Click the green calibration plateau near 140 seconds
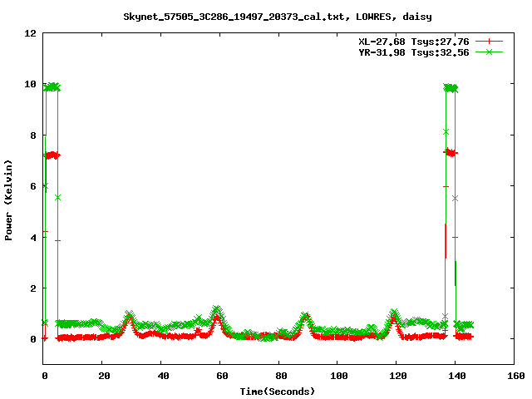Viewport: 532px width, 399px height. (x=451, y=88)
